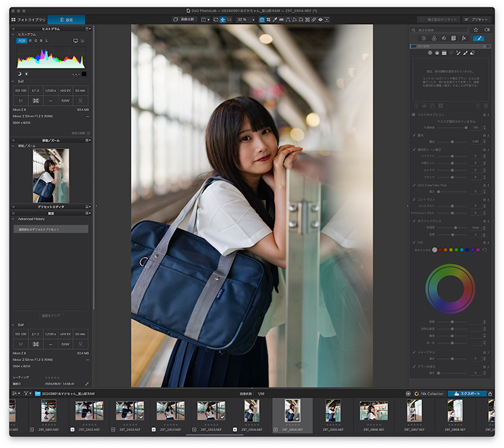Toggle the red eye preview tool
This screenshot has height=448, width=504.
[x=321, y=20]
